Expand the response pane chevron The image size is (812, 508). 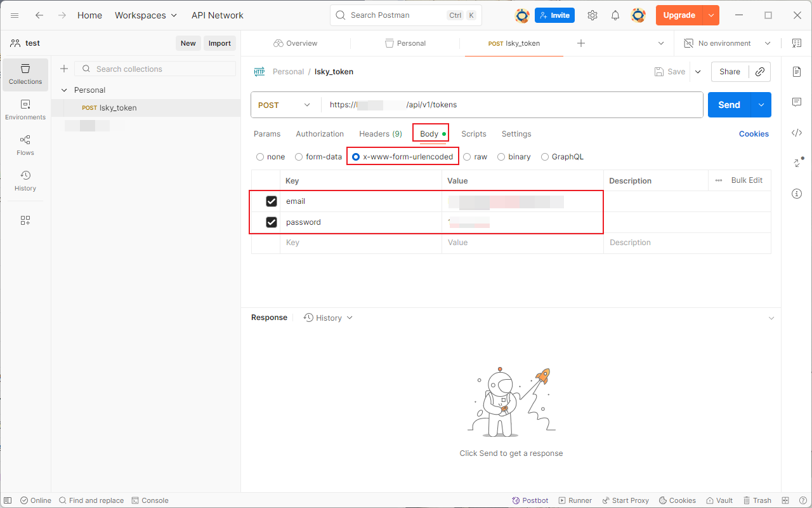[x=771, y=317]
